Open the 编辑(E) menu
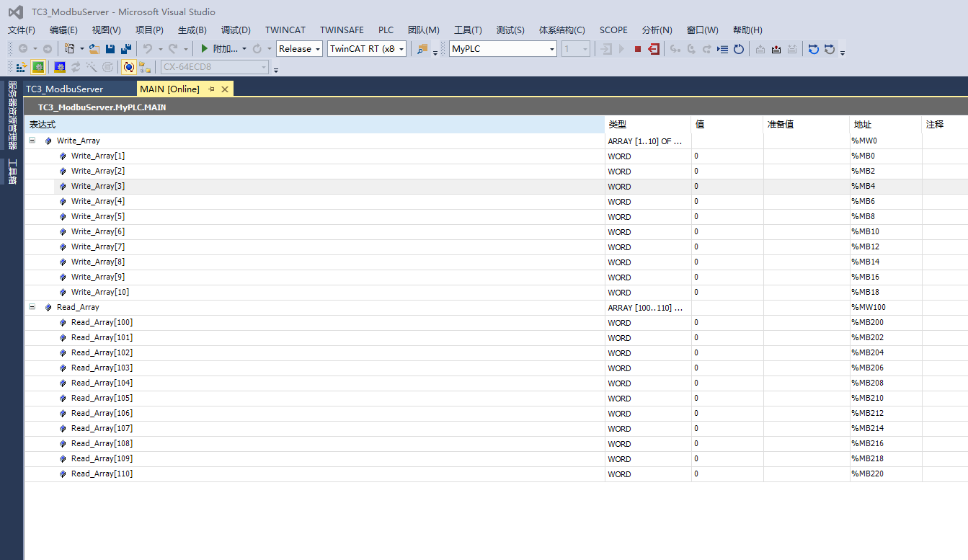The image size is (968, 560). tap(63, 30)
